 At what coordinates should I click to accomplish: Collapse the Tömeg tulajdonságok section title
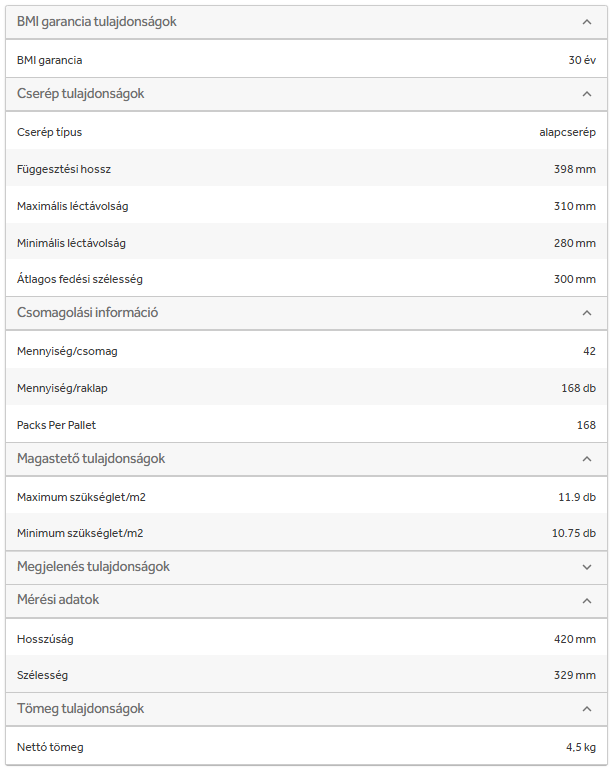pyautogui.click(x=81, y=709)
